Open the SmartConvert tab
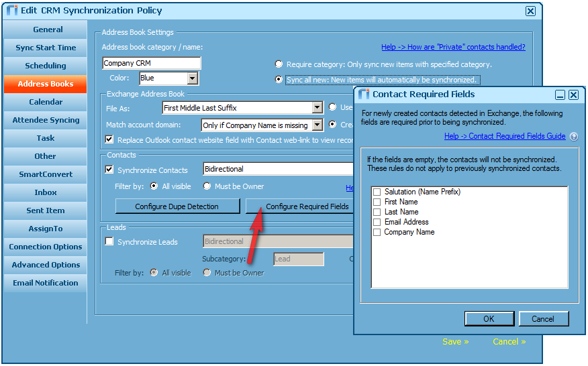Image resolution: width=588 pixels, height=366 pixels. [x=46, y=174]
